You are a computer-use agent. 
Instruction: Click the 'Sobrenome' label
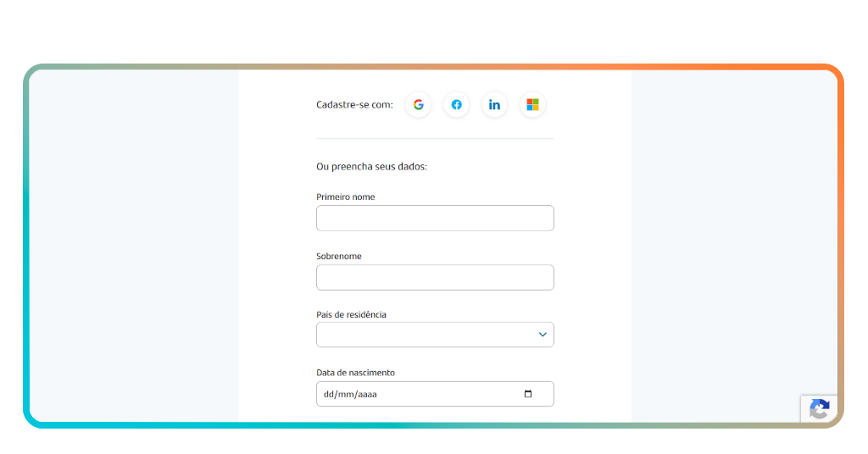339,256
